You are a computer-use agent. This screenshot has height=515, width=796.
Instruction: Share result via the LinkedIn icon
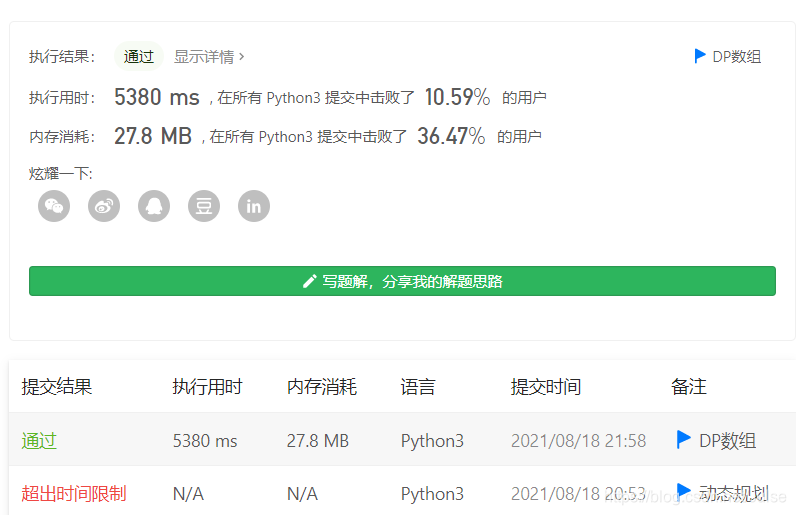pos(254,206)
